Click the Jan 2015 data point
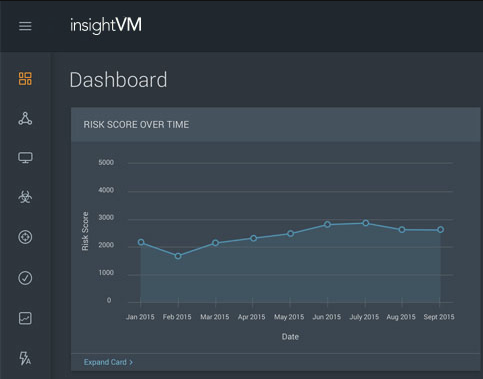This screenshot has height=379, width=483. tap(141, 242)
